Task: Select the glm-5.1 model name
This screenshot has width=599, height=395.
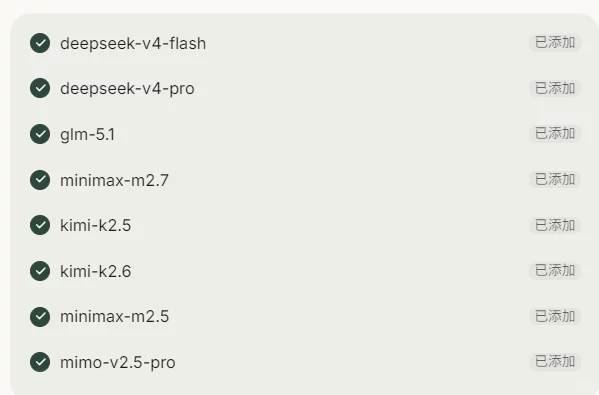Action: coord(87,134)
